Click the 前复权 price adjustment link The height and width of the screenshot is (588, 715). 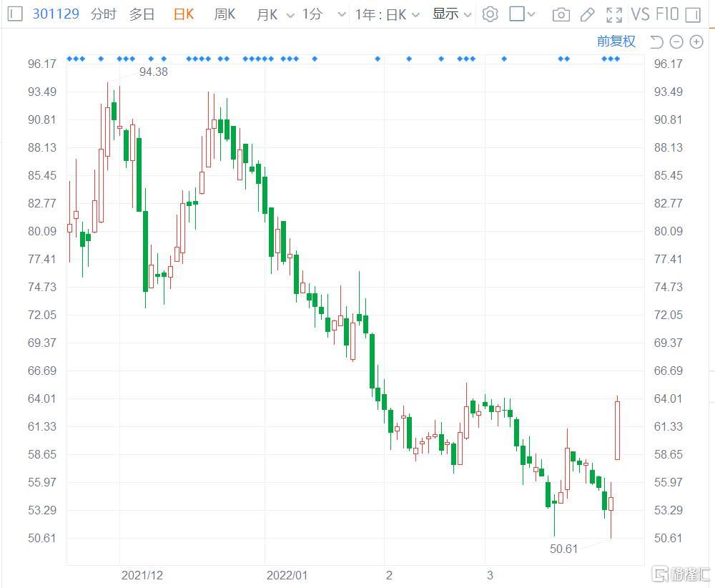point(616,41)
